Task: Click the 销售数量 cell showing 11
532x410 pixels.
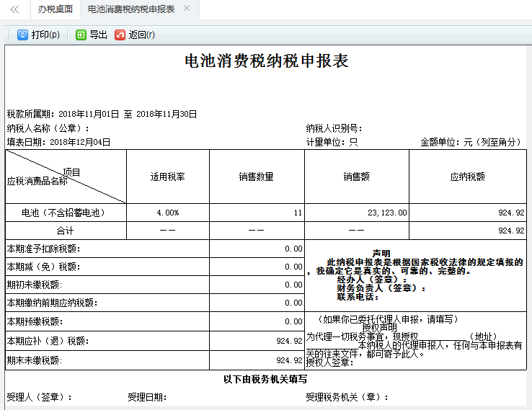Action: click(x=257, y=213)
